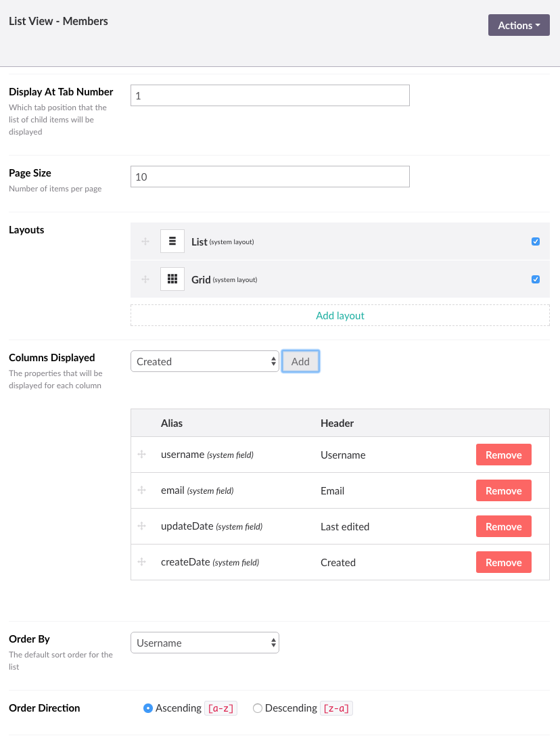The width and height of the screenshot is (560, 740).
Task: Open the Actions dropdown menu
Action: (519, 25)
